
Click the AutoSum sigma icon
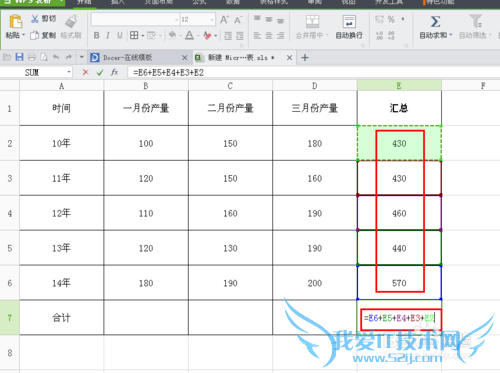point(435,21)
